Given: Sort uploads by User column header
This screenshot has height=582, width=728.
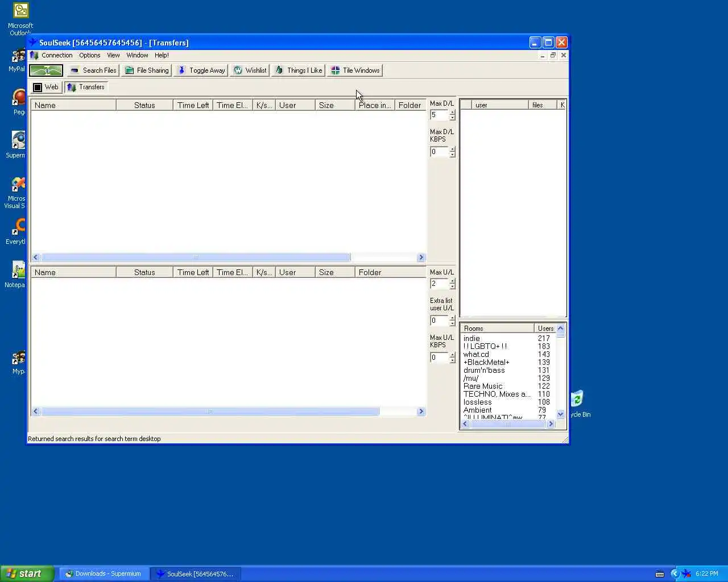Looking at the screenshot, I should coord(295,272).
